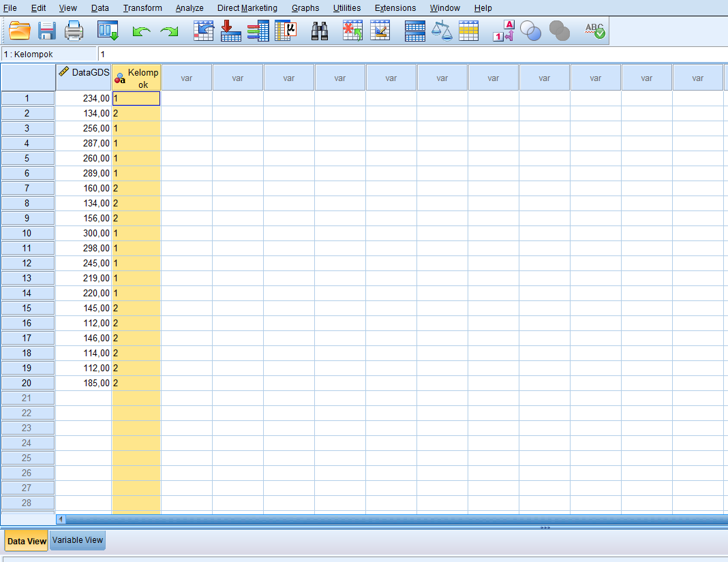728x562 pixels.
Task: Click horizontal scrollbar left arrow
Action: (x=61, y=519)
